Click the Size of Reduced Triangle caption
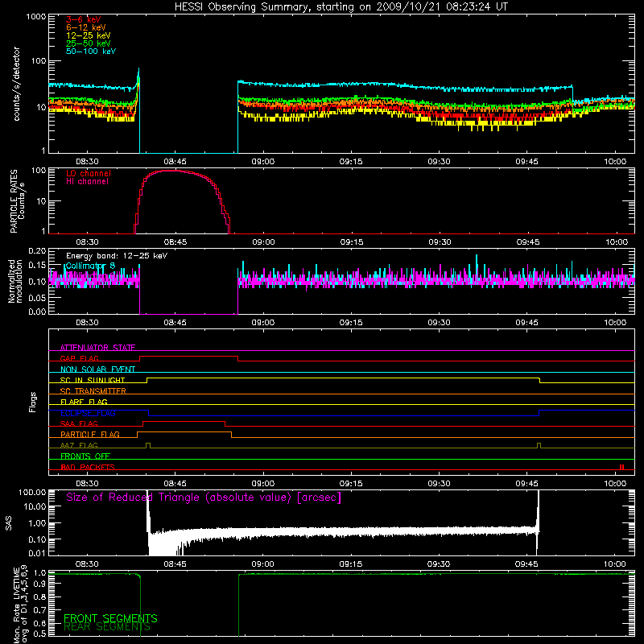644x644 pixels. (204, 497)
